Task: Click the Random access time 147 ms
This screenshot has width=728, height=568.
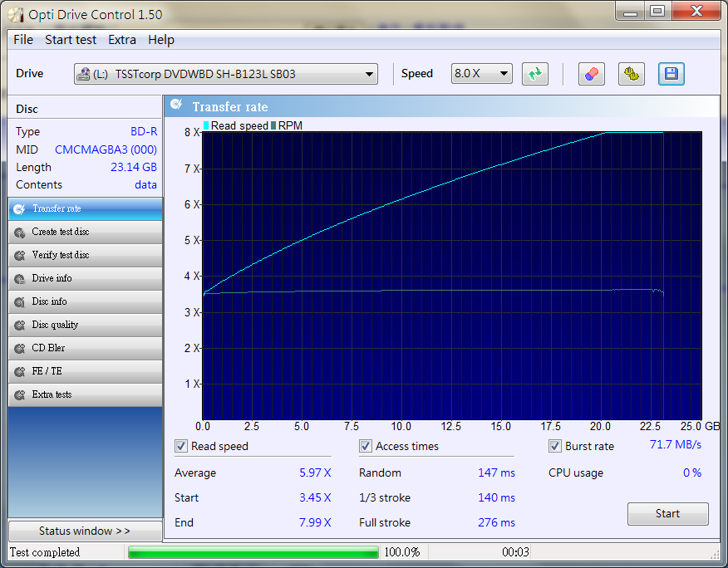Action: [497, 473]
